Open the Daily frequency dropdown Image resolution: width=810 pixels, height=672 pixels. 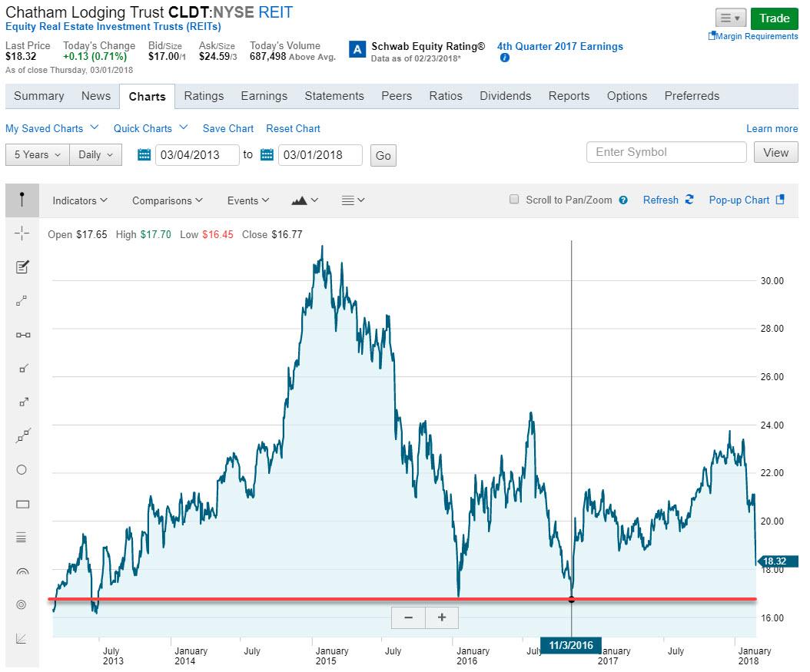pyautogui.click(x=95, y=155)
